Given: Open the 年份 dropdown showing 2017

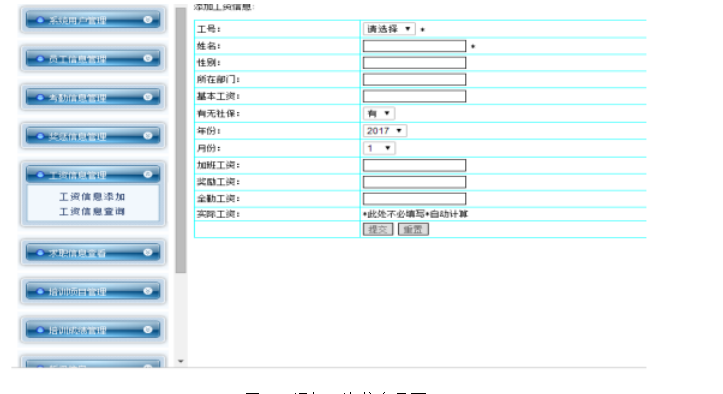Looking at the screenshot, I should (x=385, y=131).
